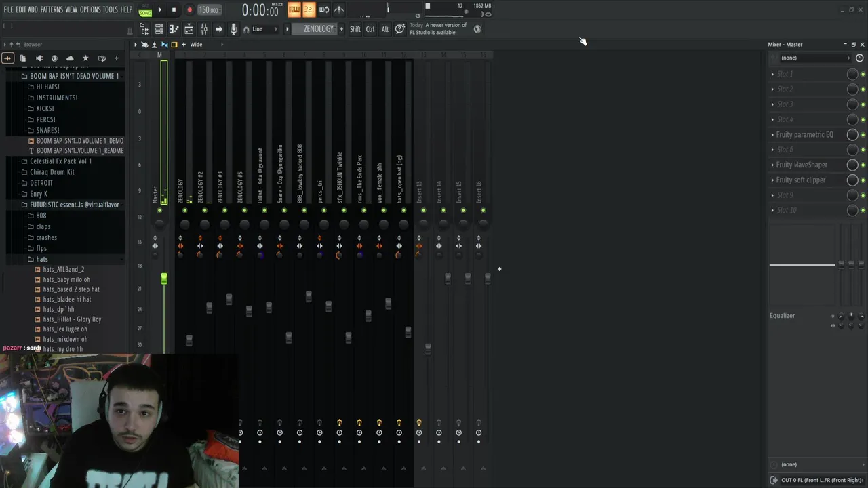The height and width of the screenshot is (488, 868).
Task: Select browser files tab icon
Action: [23, 58]
